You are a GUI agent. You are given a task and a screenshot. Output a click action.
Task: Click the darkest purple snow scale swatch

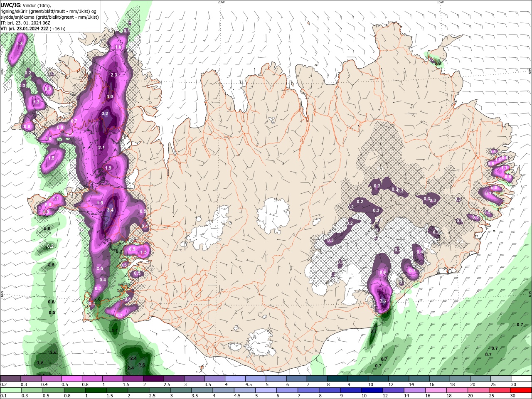[x=153, y=379]
